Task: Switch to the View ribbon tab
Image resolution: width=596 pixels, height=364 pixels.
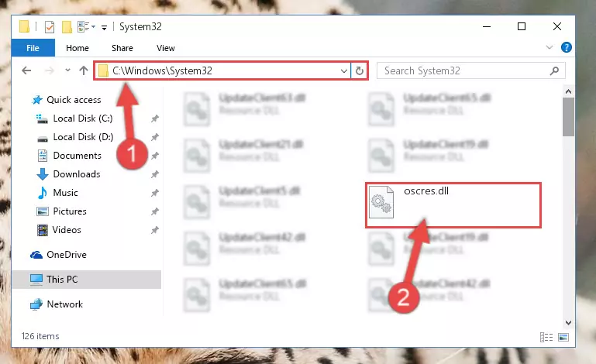Action: pos(166,48)
